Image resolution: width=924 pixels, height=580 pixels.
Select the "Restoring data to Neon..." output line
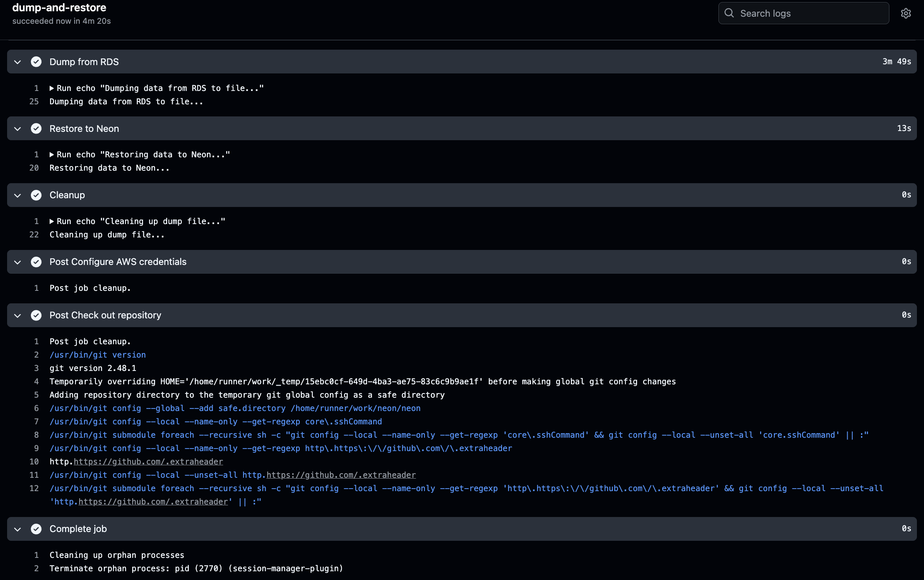coord(109,168)
